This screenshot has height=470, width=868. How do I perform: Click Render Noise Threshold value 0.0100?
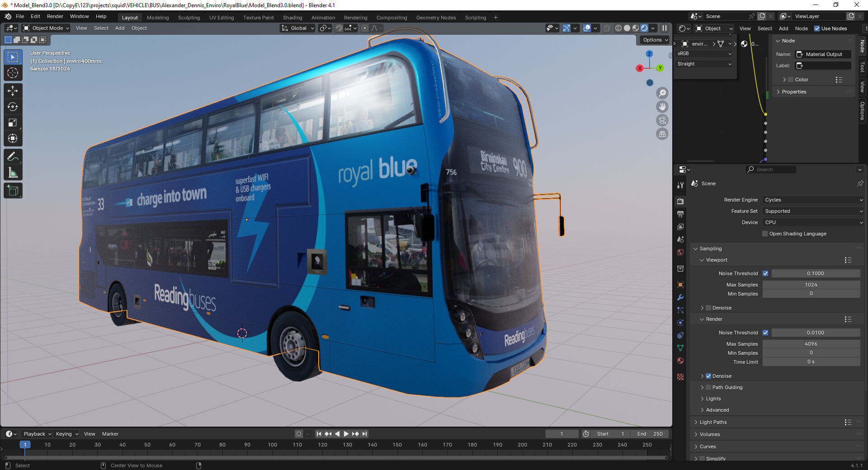[x=816, y=333]
